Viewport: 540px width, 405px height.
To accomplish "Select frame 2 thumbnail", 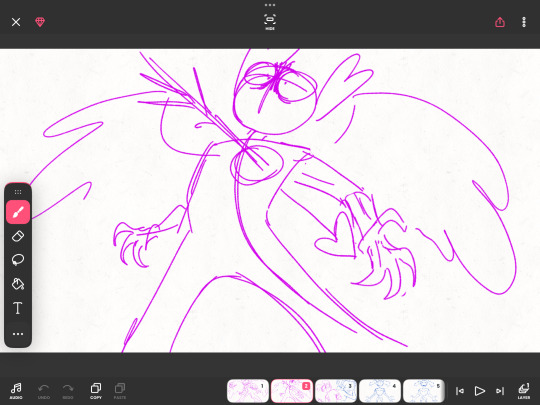I will tap(292, 391).
